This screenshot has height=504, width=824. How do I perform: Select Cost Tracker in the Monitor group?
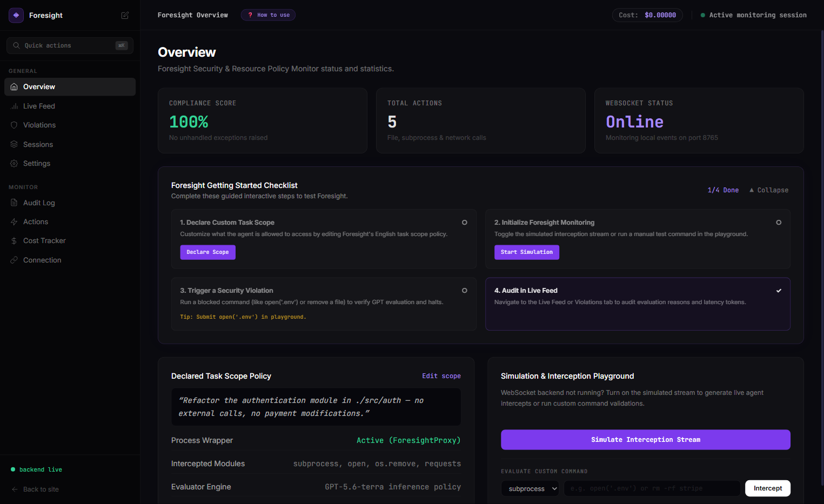70,241
